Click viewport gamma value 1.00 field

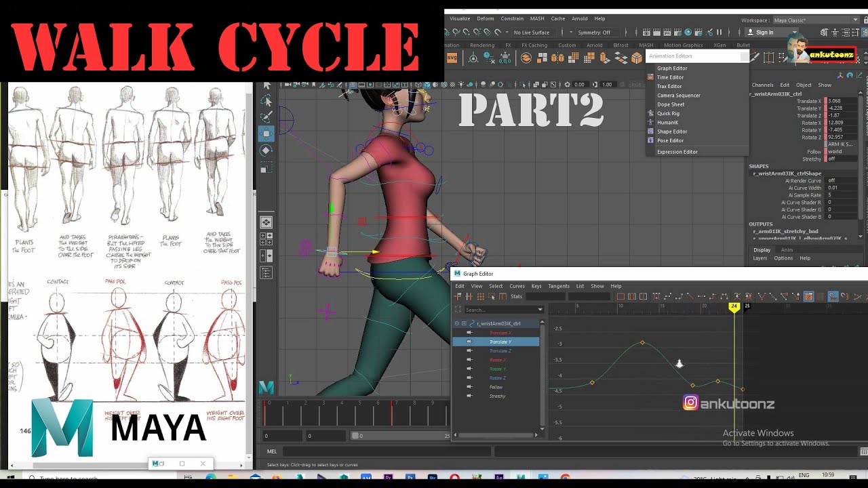607,85
